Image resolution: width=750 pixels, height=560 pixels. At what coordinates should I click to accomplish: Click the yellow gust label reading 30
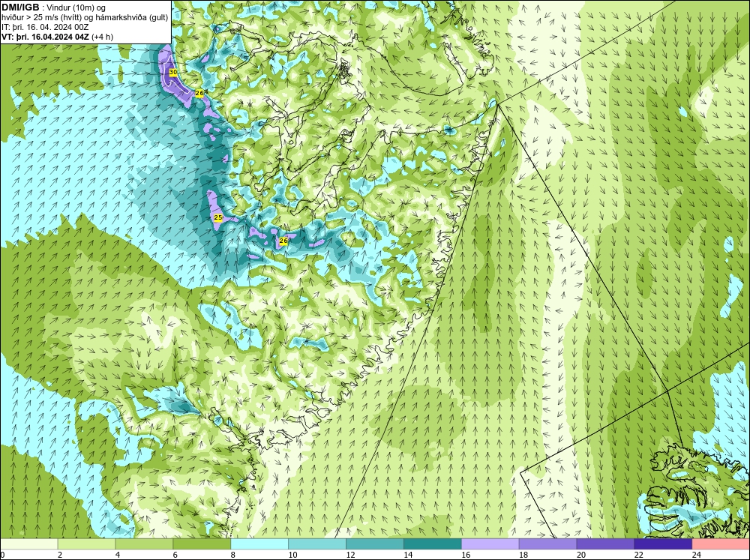[173, 72]
